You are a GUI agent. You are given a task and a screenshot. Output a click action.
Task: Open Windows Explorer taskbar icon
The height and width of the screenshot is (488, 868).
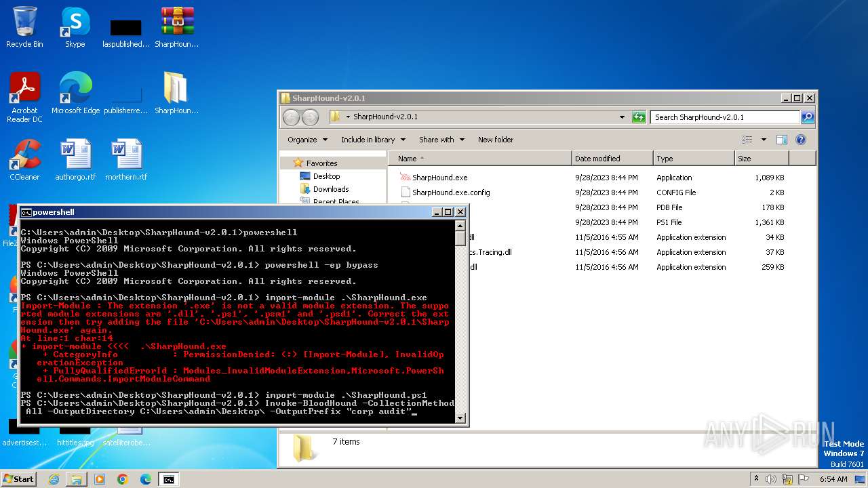point(77,479)
